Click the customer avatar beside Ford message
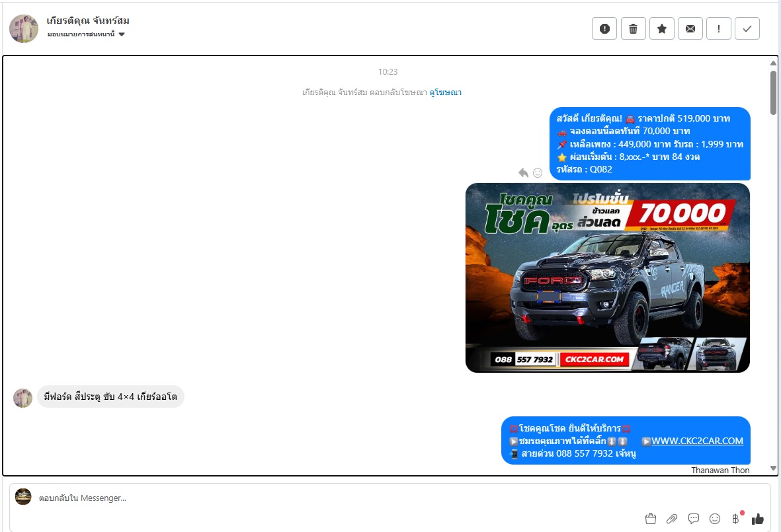Screen dimensions: 781x532 22,398
